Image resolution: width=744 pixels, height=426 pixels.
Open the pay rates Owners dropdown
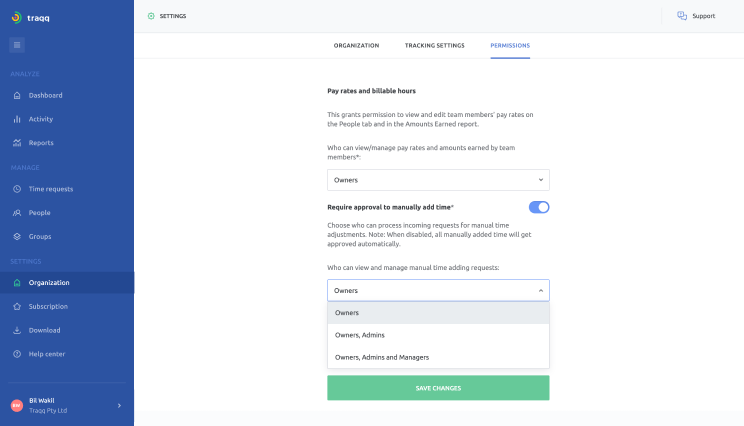click(438, 180)
